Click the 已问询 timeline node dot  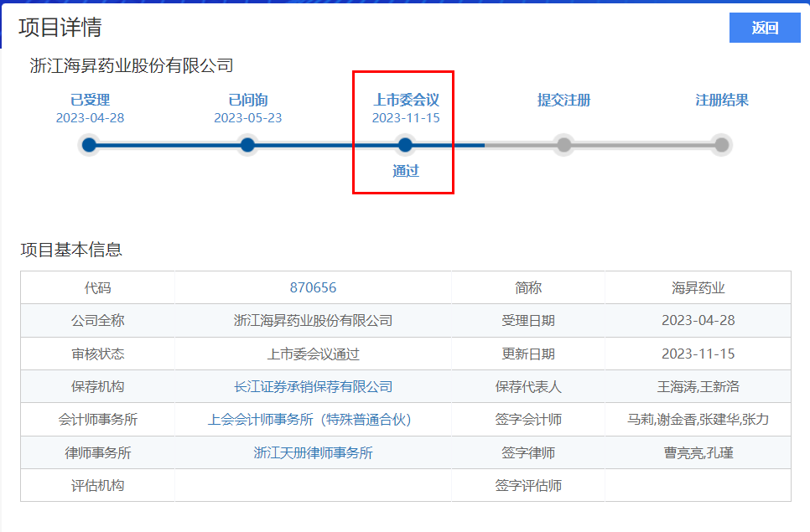(247, 145)
